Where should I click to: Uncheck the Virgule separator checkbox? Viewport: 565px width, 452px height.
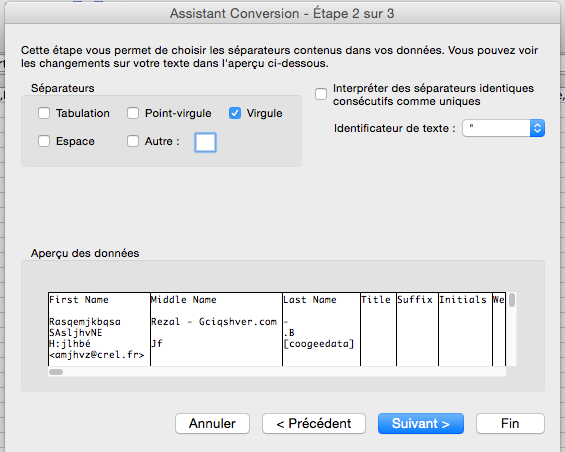click(235, 113)
